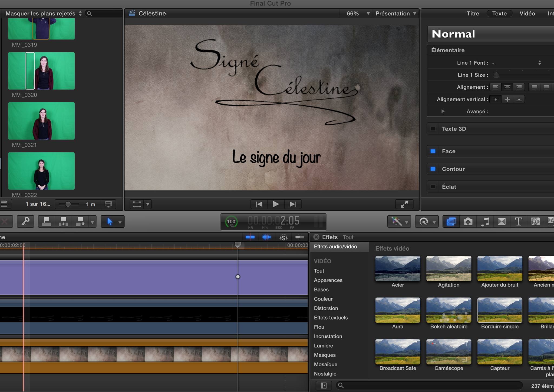Switch to the Titre inspector tab

click(473, 14)
